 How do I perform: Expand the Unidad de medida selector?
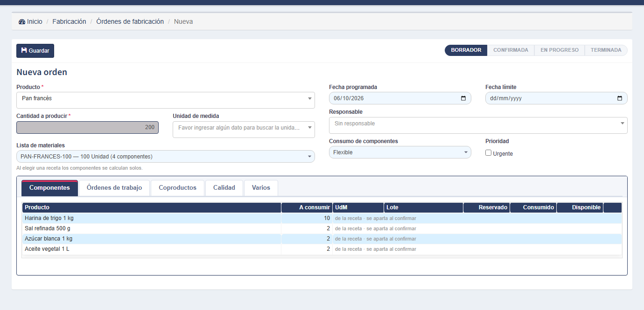[x=244, y=130]
